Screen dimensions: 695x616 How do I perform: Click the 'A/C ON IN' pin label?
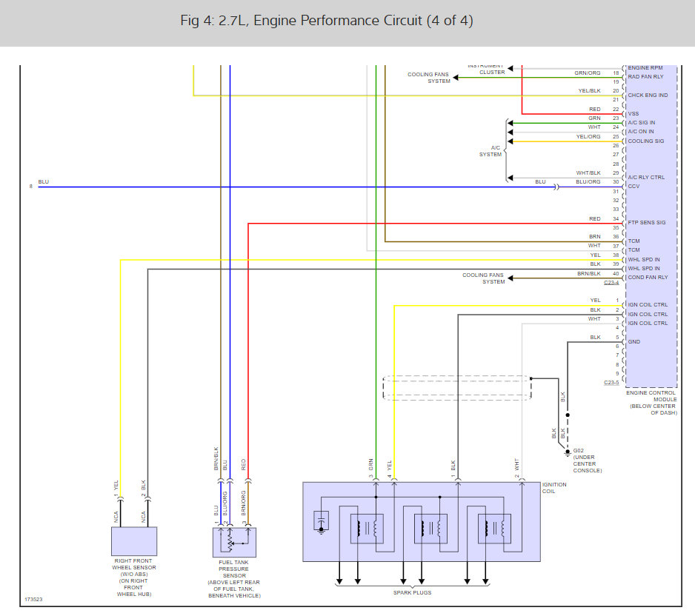[640, 132]
